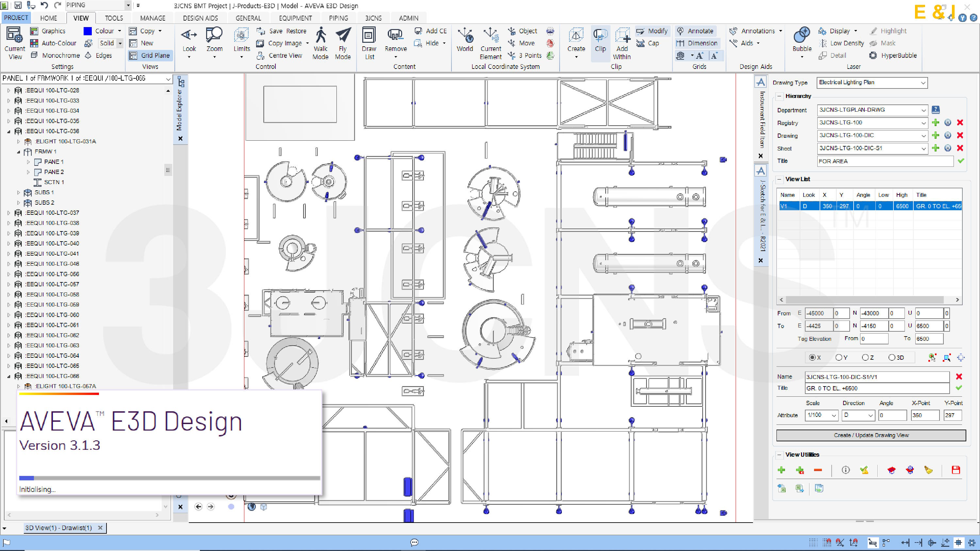Viewport: 980px width, 551px height.
Task: Open the Registry dropdown
Action: coord(923,123)
